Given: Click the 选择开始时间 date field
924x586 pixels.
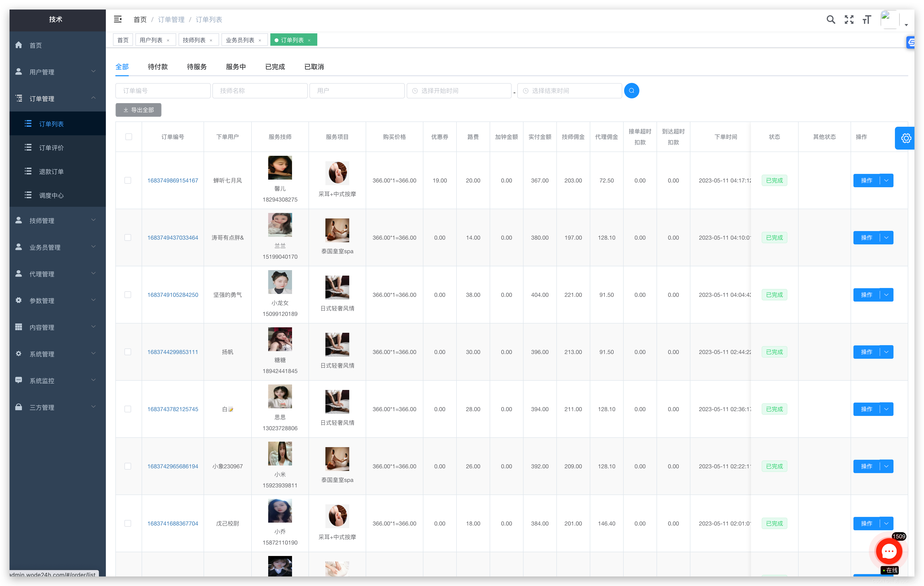Looking at the screenshot, I should coord(459,91).
